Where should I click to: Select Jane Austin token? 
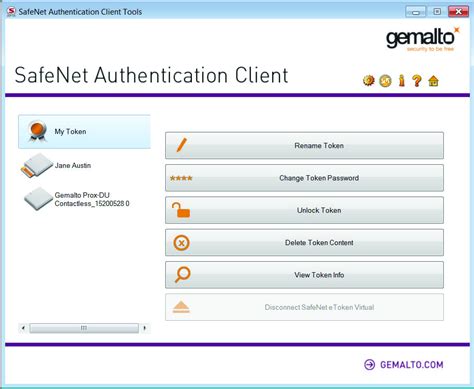tap(73, 165)
